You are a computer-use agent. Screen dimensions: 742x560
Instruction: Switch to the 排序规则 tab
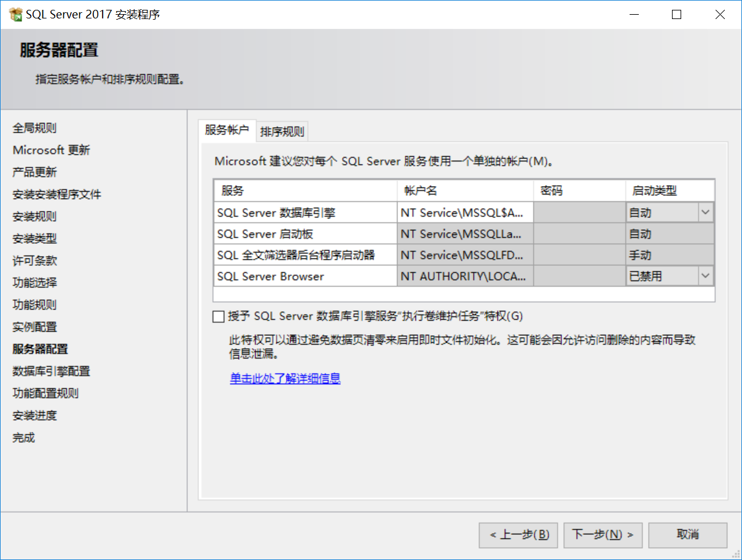coord(282,131)
